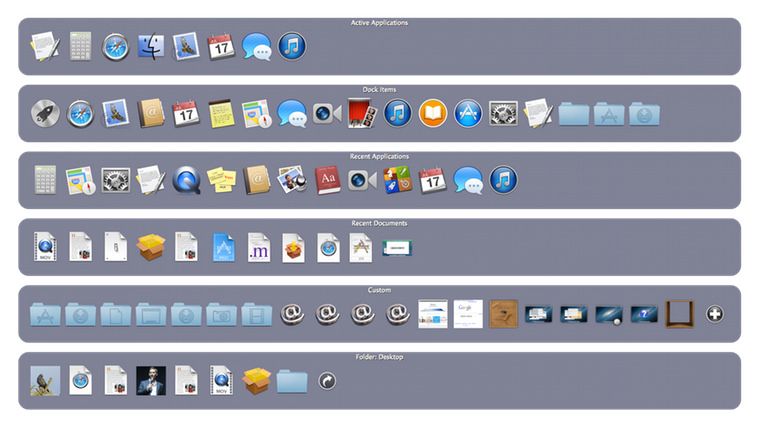Open man portrait photo in Folder: Desktop
770x427 pixels.
click(151, 381)
